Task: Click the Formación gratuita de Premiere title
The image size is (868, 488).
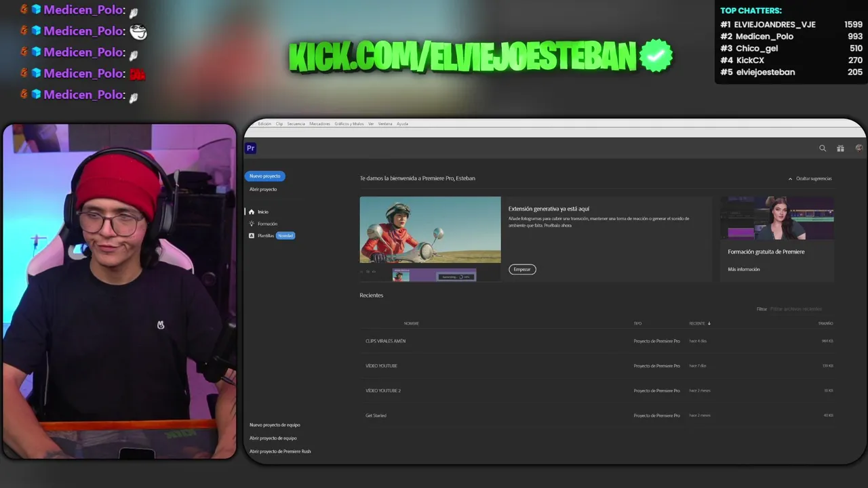Action: [x=766, y=251]
